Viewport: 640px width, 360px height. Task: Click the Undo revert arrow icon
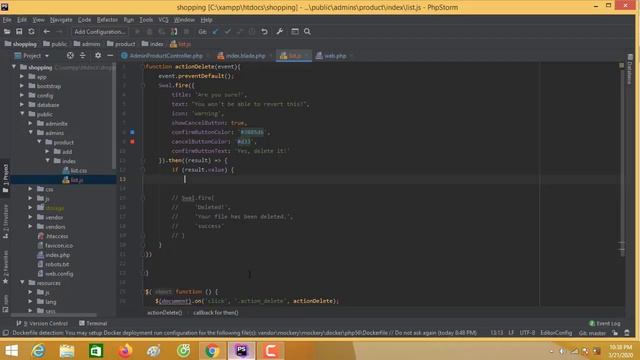pos(264,31)
